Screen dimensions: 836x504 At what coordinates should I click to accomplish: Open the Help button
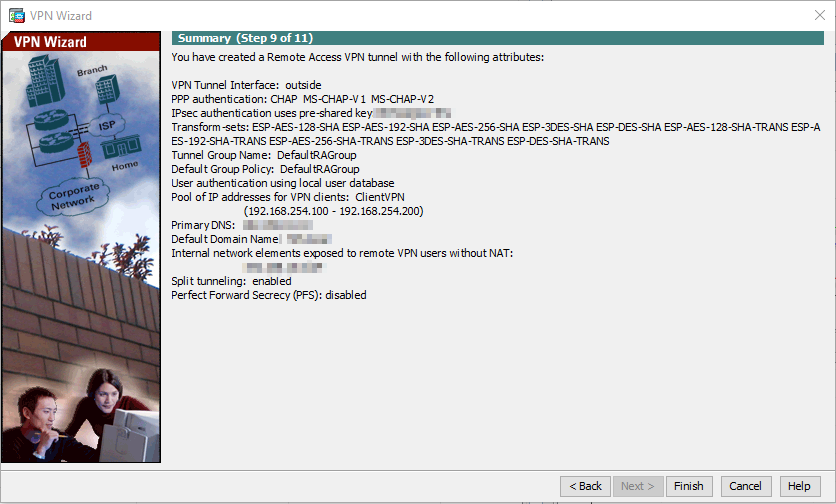pyautogui.click(x=799, y=486)
